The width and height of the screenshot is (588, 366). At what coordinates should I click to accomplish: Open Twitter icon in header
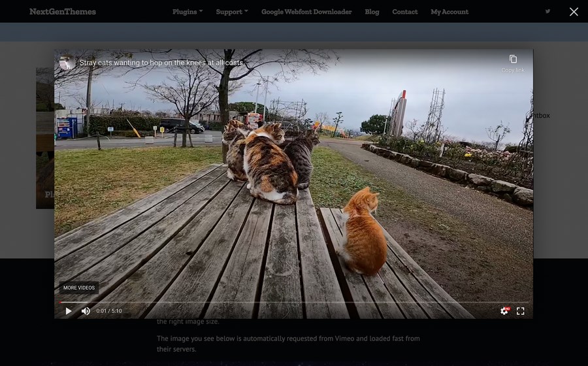pos(548,11)
